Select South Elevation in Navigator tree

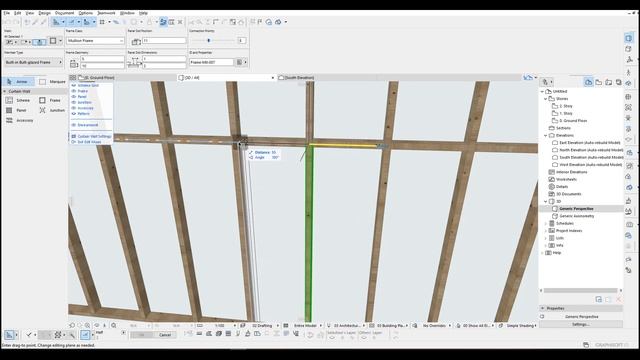(x=591, y=157)
